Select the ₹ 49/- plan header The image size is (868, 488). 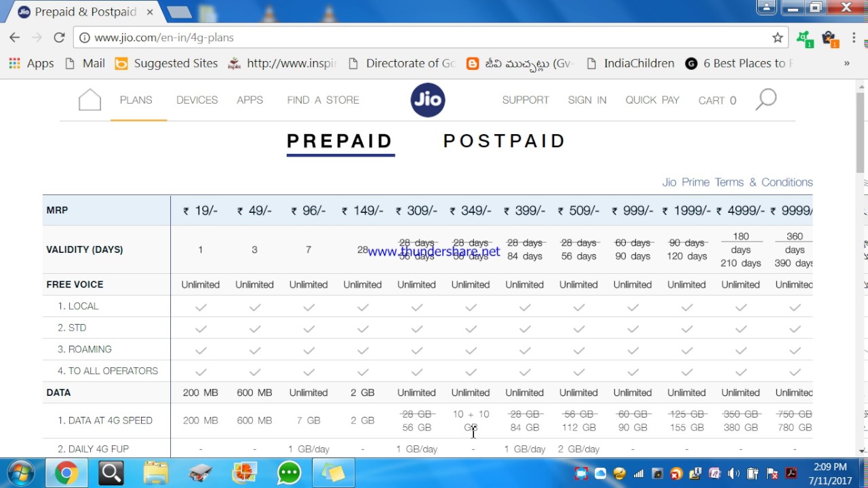254,211
